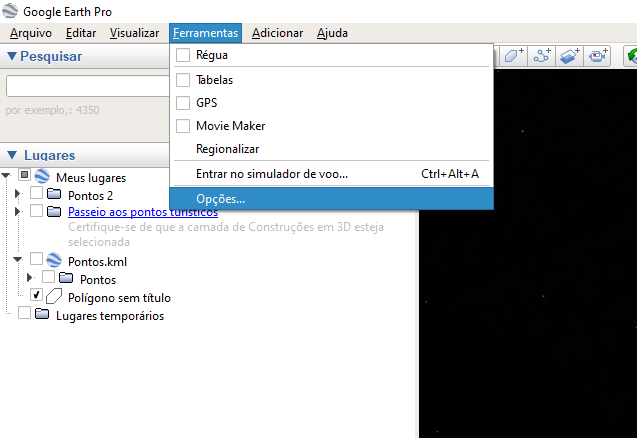Open the Adicionar menu
Screen dimensions: 637x438
click(x=277, y=33)
